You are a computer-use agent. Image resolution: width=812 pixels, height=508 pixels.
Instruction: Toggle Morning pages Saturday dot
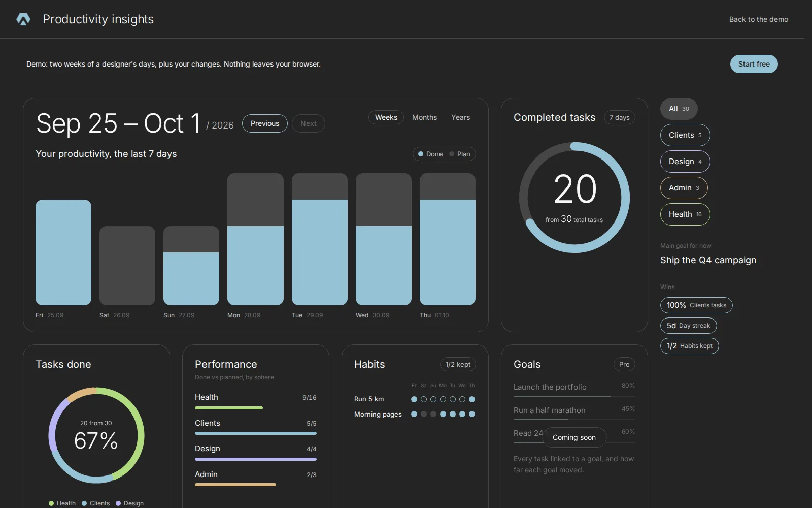point(424,414)
